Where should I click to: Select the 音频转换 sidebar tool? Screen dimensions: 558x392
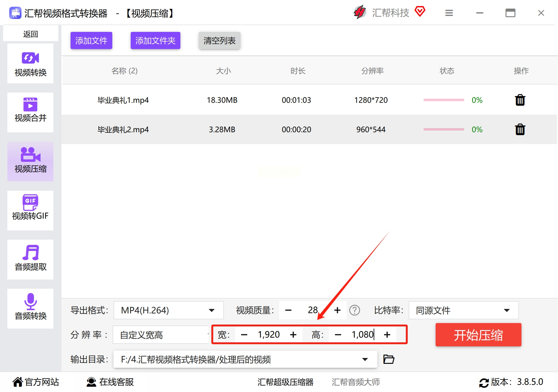(30, 308)
